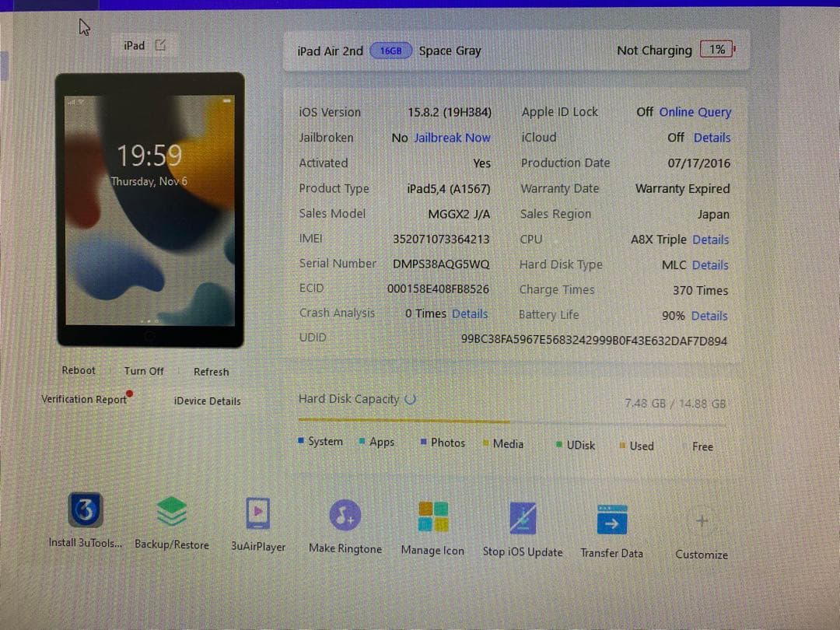The image size is (840, 630).
Task: Click the Apps legend swatch
Action: click(362, 441)
